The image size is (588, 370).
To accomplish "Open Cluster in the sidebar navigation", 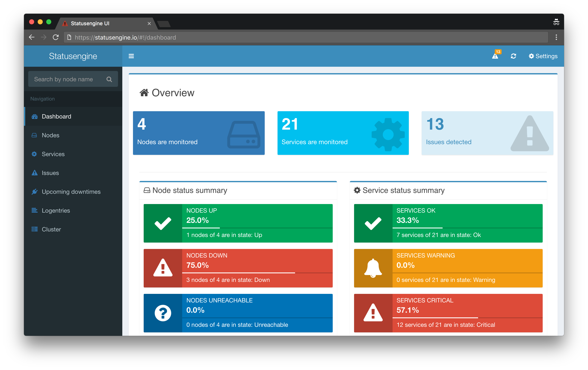I will (73, 229).
